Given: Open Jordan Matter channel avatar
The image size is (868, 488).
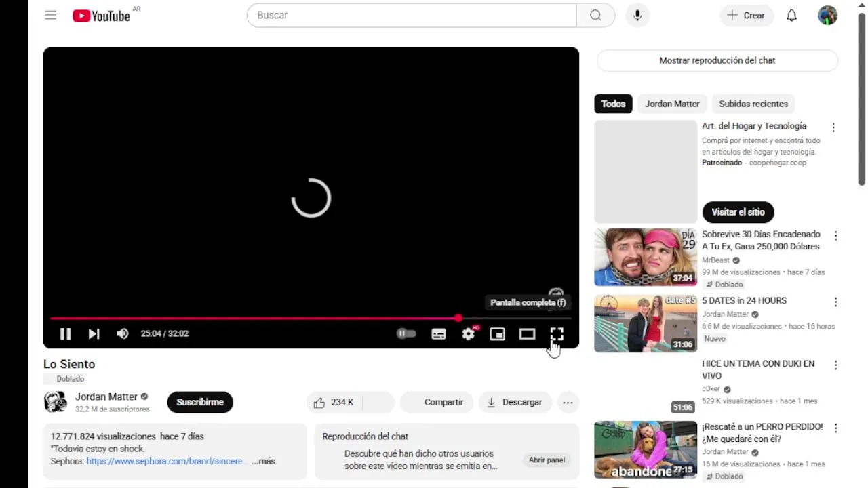Looking at the screenshot, I should 56,402.
